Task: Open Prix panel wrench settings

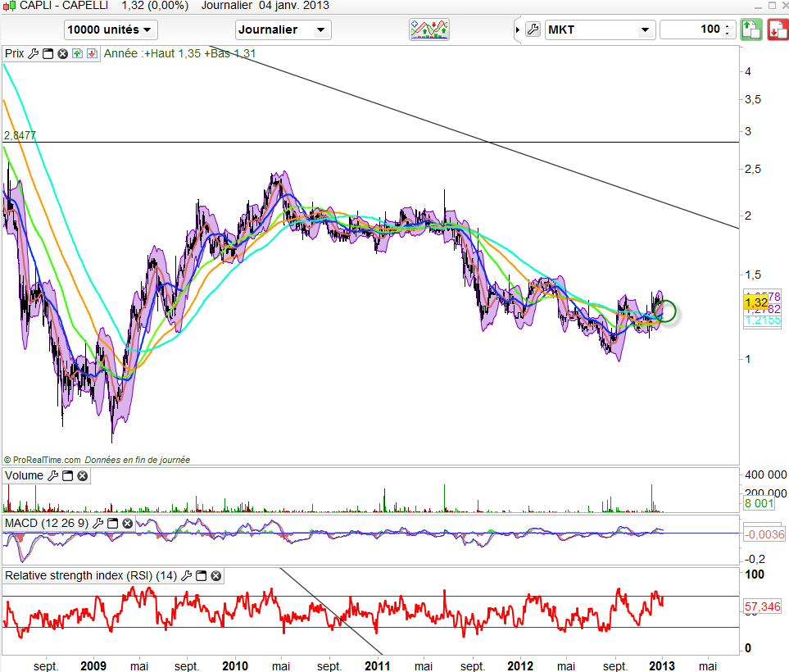Action: [x=33, y=54]
